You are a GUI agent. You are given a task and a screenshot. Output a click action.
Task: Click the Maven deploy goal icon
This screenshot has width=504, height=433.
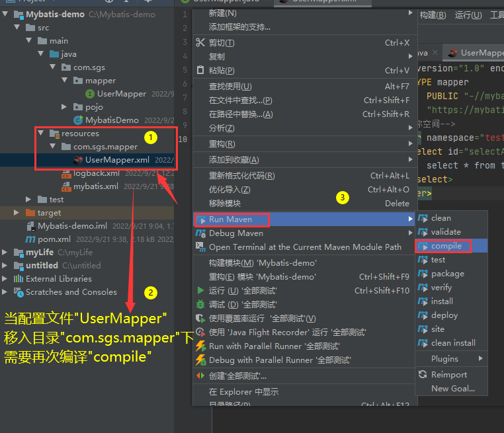423,315
